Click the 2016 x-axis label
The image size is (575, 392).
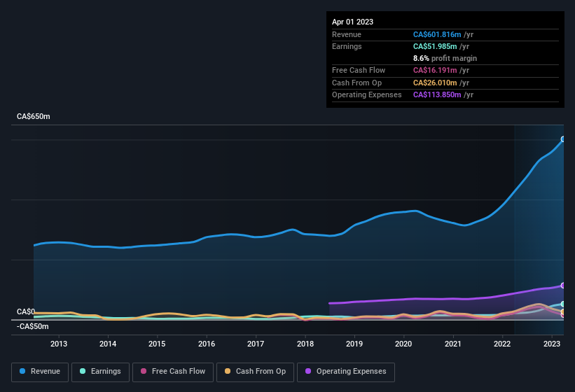(207, 344)
